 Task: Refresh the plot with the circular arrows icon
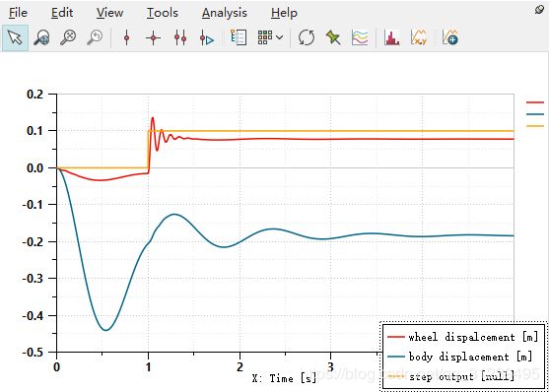tap(307, 37)
